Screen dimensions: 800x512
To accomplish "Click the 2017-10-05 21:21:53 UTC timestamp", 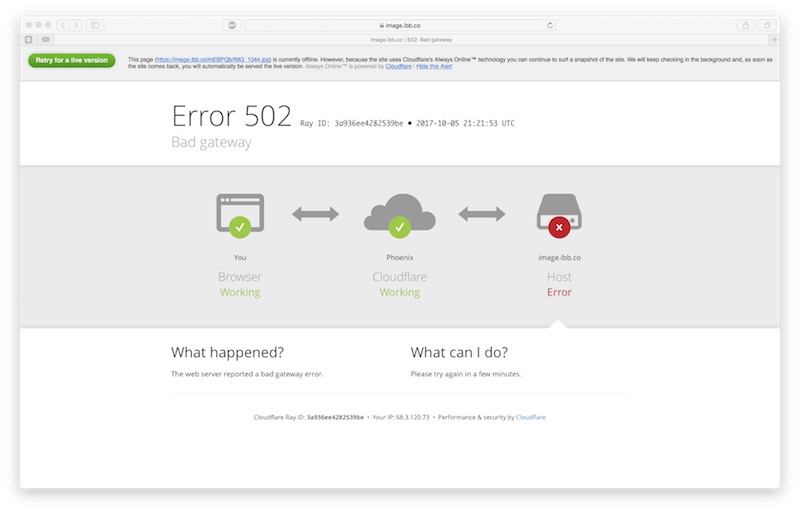I will pos(465,123).
